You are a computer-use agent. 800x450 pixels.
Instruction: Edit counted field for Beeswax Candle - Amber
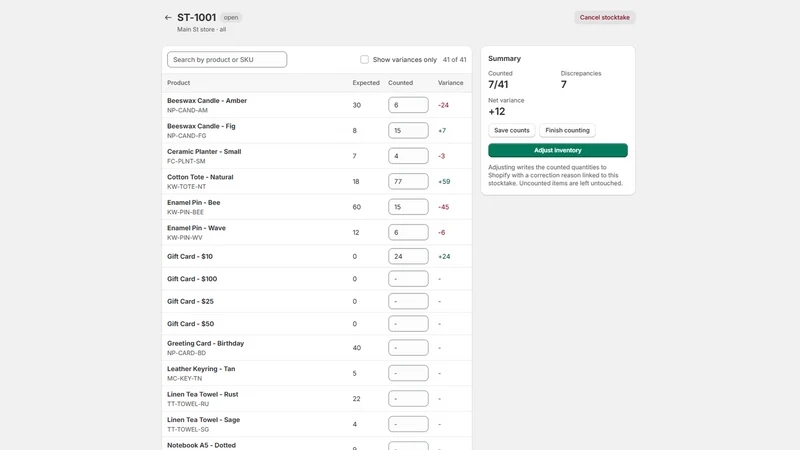coord(408,105)
